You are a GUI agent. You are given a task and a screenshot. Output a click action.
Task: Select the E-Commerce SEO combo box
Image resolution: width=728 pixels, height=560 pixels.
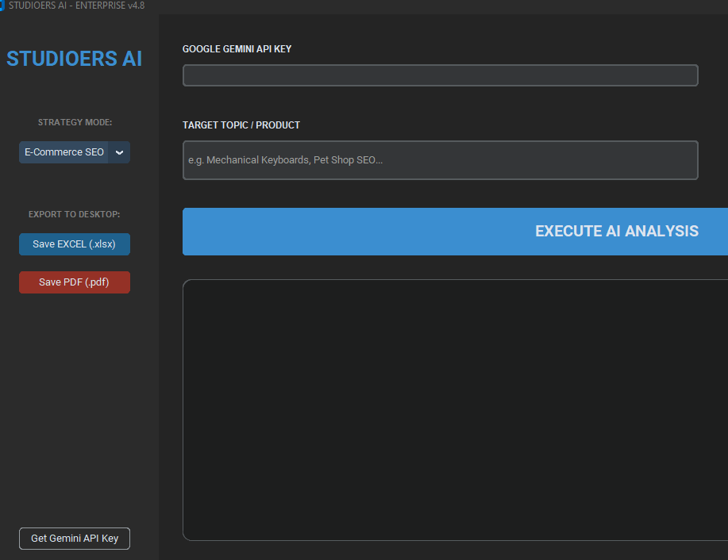(x=75, y=152)
